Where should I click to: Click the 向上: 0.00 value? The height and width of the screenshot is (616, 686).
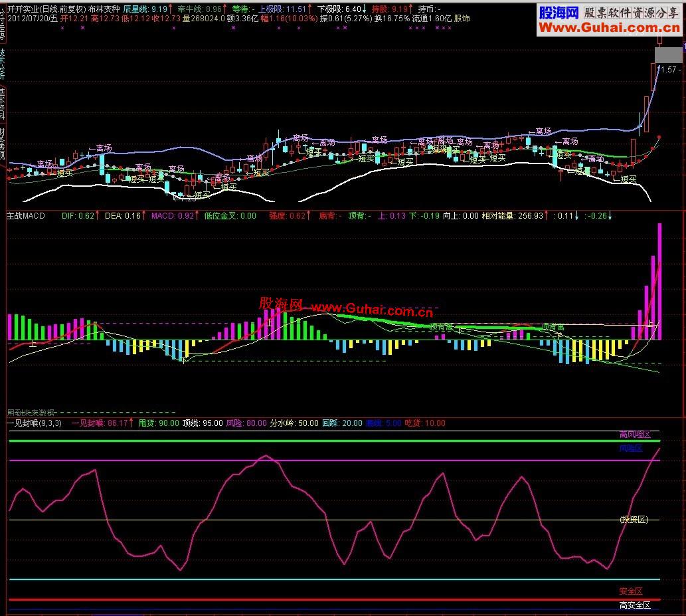pyautogui.click(x=461, y=216)
